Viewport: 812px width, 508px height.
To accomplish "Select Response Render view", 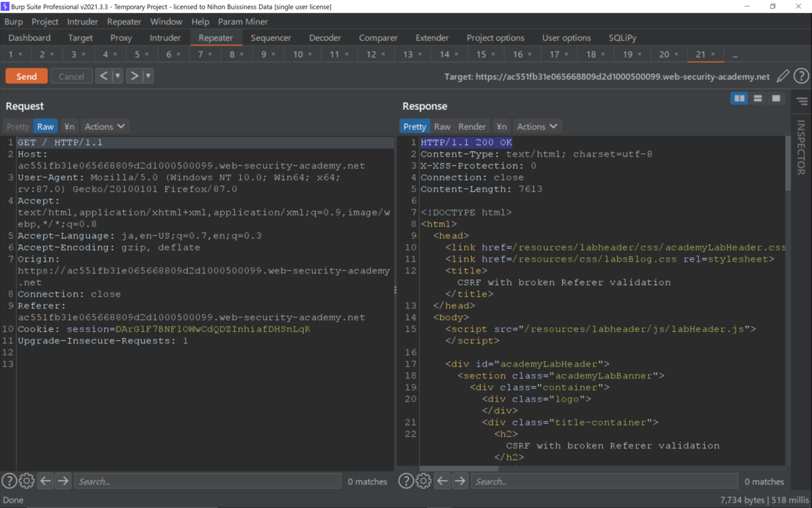I will [472, 126].
